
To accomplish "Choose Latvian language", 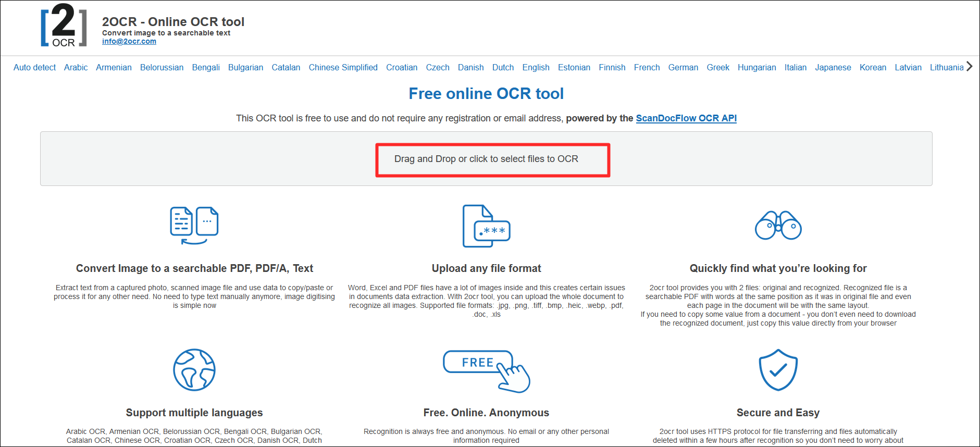I will [x=908, y=67].
